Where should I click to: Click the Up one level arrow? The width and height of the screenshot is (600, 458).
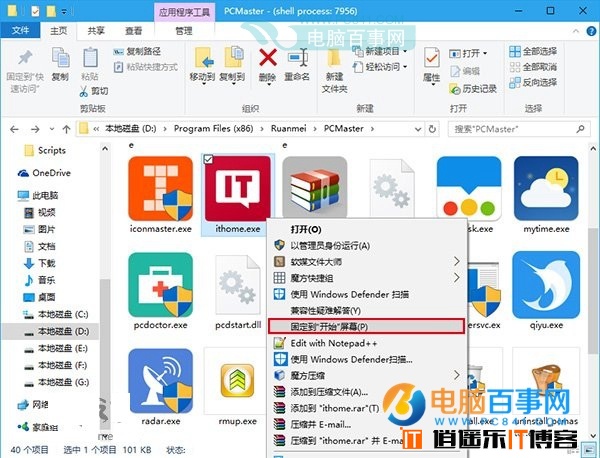click(x=66, y=129)
